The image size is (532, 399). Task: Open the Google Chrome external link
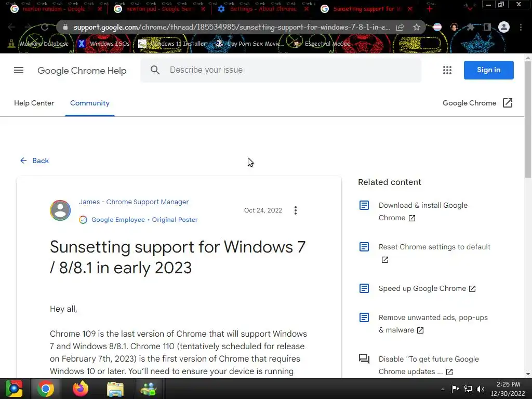(477, 103)
